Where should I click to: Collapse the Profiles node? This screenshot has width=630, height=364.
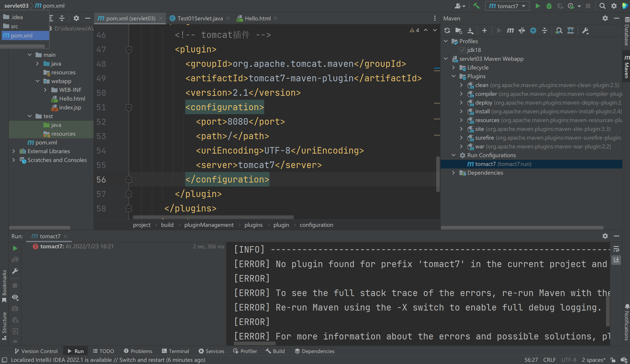446,41
